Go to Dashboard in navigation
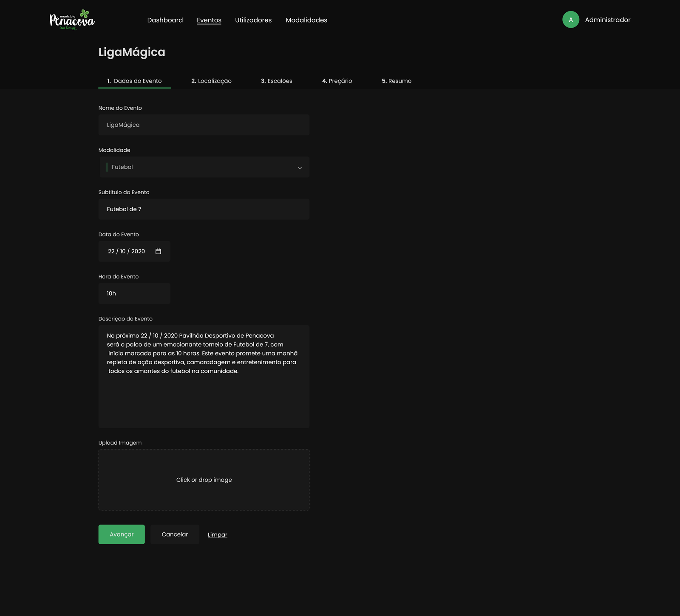680x616 pixels. (165, 20)
